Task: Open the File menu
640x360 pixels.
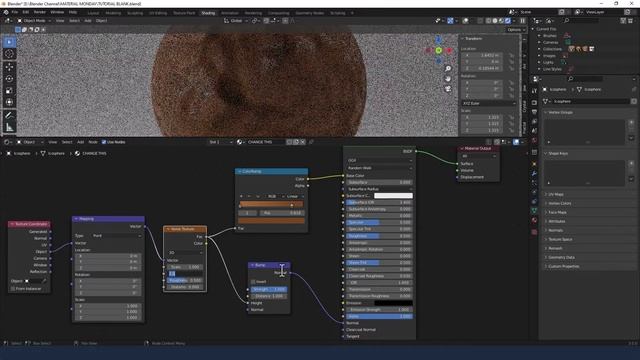Action: [15, 12]
